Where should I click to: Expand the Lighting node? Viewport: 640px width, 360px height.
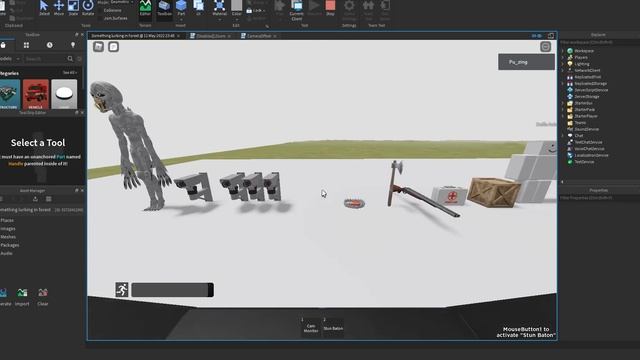point(563,64)
